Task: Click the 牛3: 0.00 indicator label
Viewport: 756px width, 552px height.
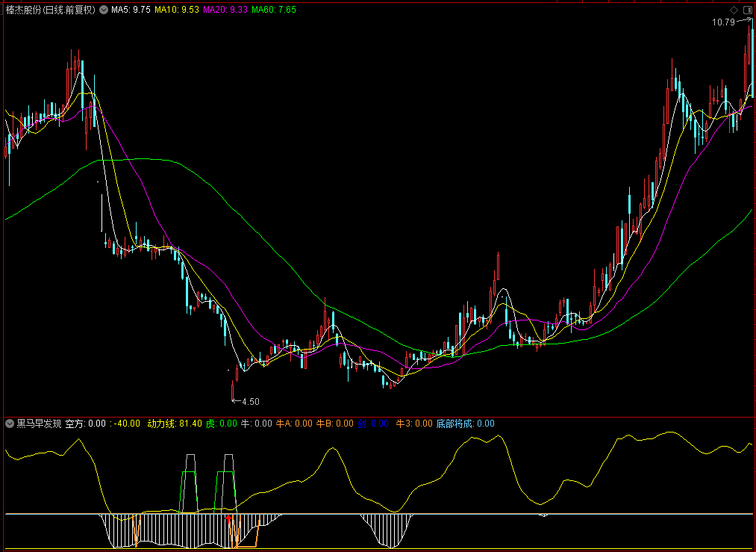Action: (414, 424)
